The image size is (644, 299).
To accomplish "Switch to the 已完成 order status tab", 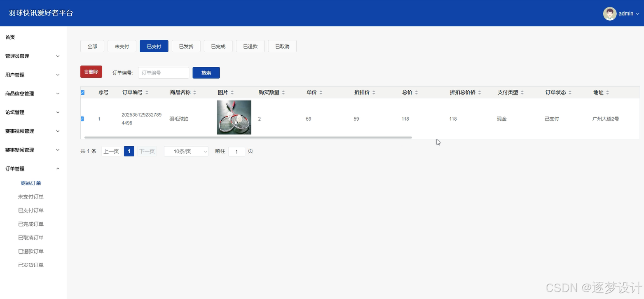I will (218, 46).
